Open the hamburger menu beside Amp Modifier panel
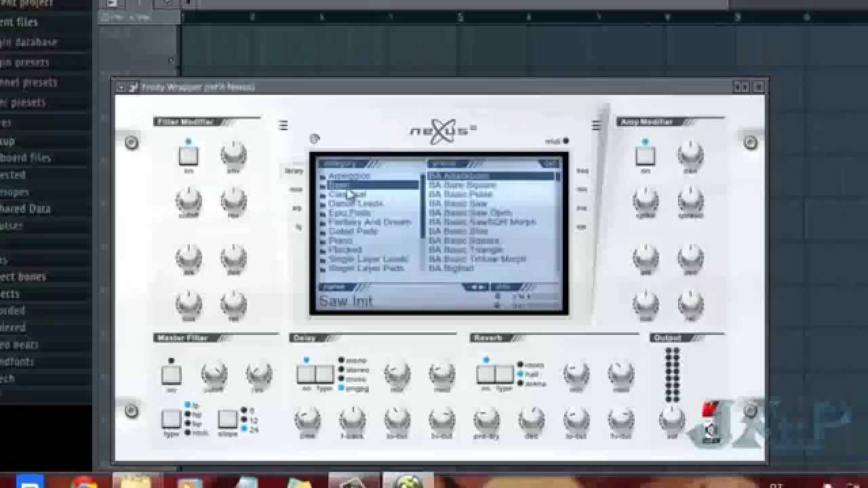This screenshot has width=868, height=488. (x=596, y=125)
